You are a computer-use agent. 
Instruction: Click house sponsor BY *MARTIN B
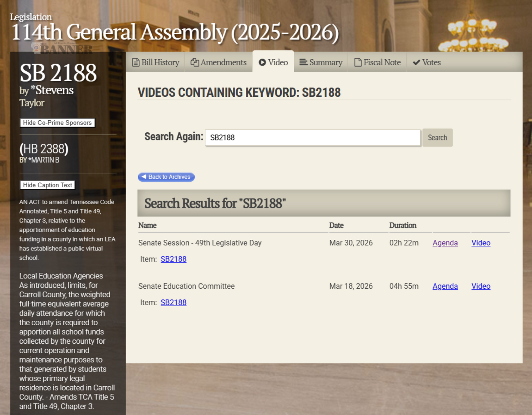[39, 160]
